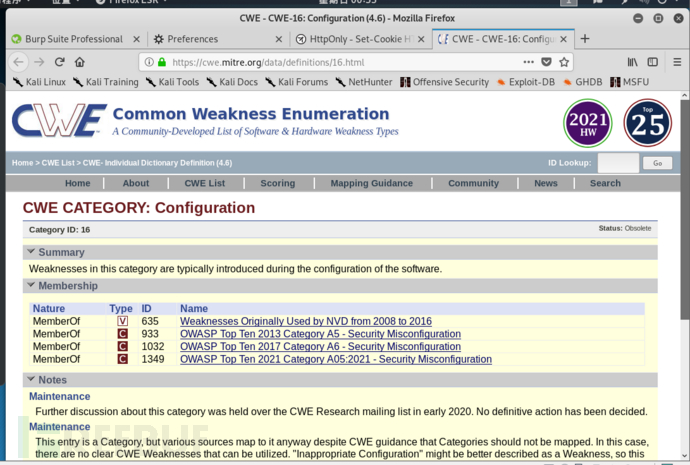Open the Kali Tools bookmark

172,82
